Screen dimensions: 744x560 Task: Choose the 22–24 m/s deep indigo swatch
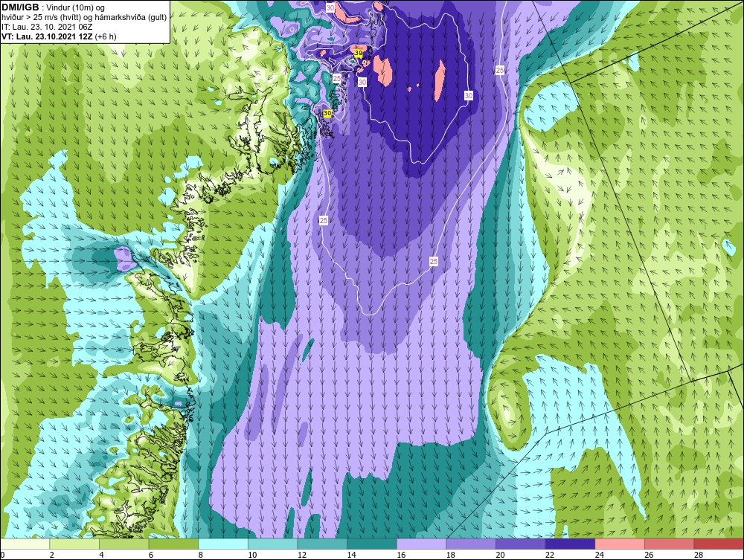(571, 544)
